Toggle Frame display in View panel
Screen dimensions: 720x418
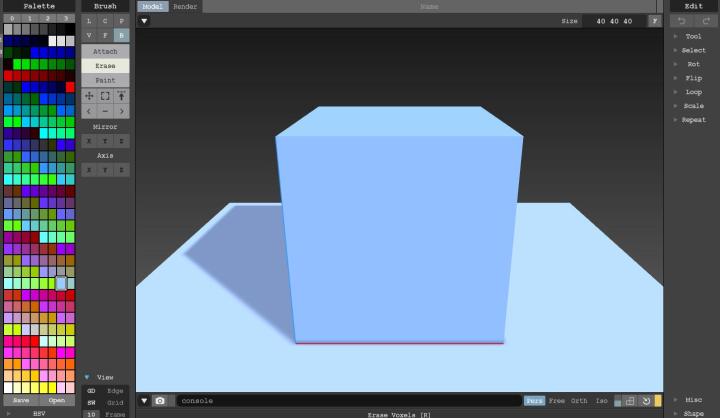pyautogui.click(x=115, y=414)
